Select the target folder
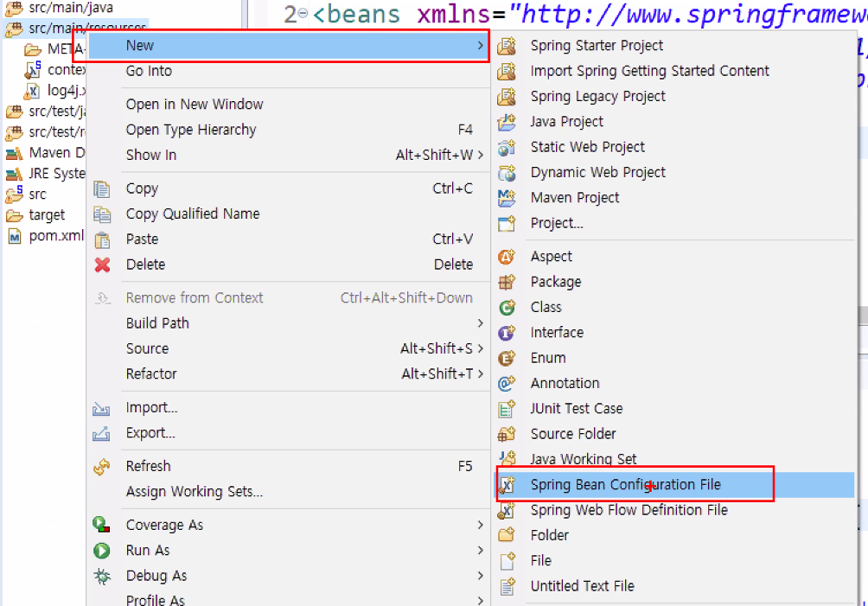Screen dimensions: 868x606 (47, 214)
